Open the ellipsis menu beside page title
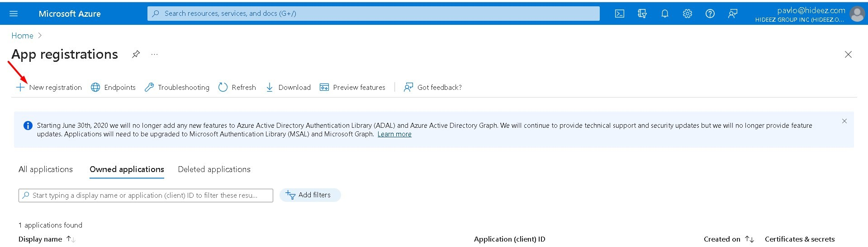 (x=155, y=54)
